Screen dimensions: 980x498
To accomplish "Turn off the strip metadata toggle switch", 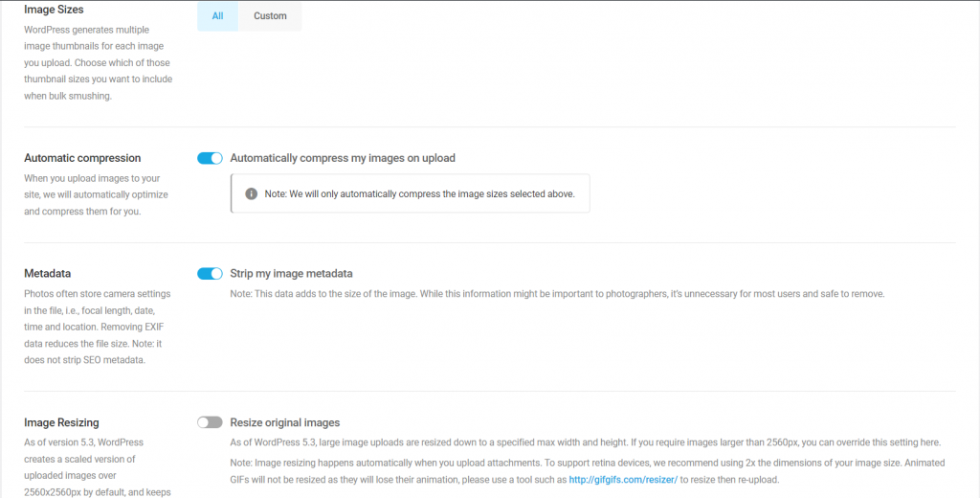I will click(x=210, y=274).
